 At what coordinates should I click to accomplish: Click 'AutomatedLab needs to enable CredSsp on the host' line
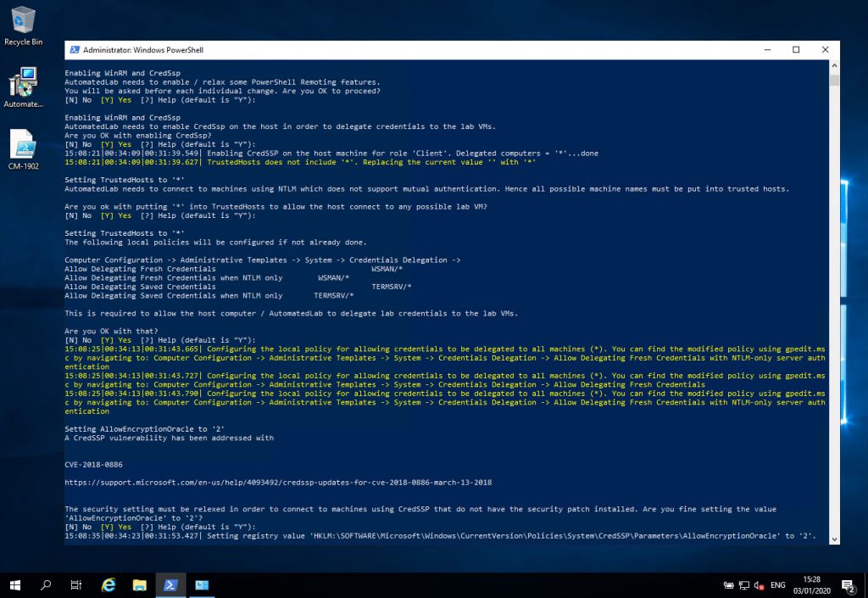point(280,126)
